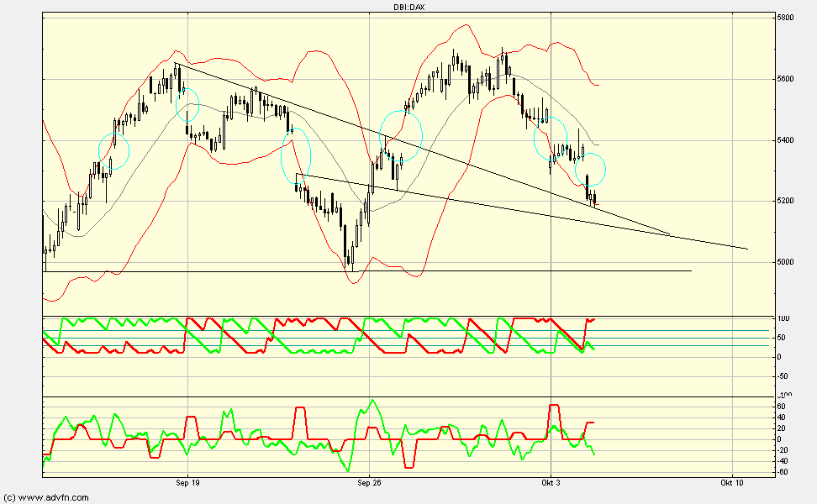Click the 100 label on the oscillator scale
Image resolution: width=817 pixels, height=504 pixels.
click(x=782, y=320)
